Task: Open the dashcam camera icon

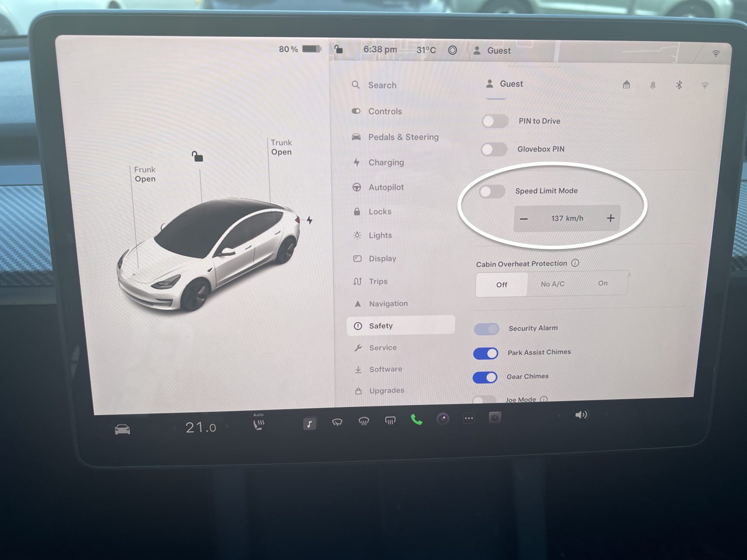Action: (x=495, y=417)
